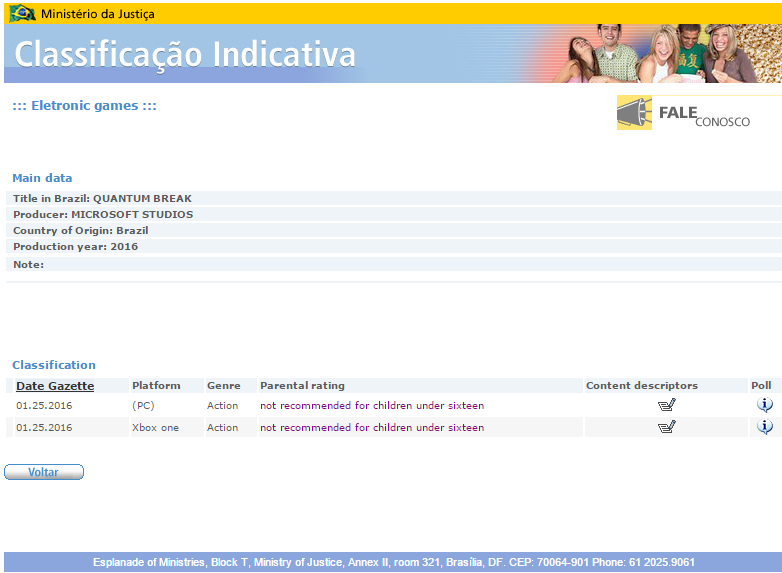Click the Brazil flag icon in header
782x573 pixels.
click(22, 13)
